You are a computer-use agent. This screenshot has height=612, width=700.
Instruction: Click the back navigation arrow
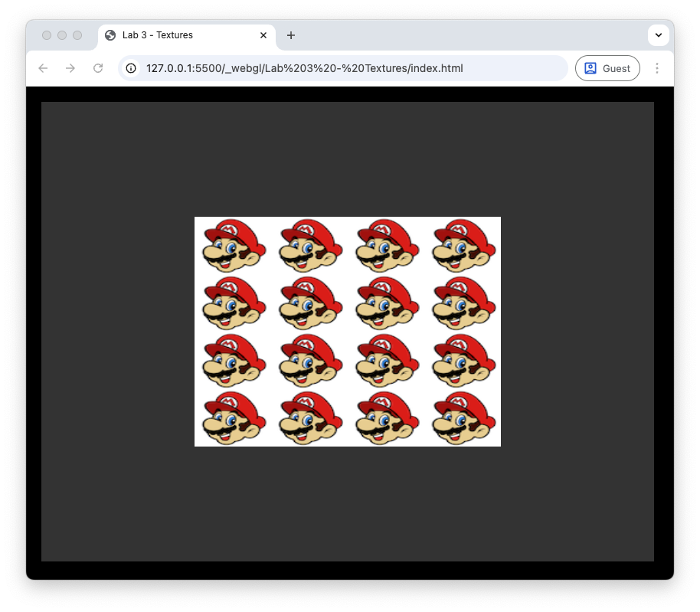tap(43, 68)
